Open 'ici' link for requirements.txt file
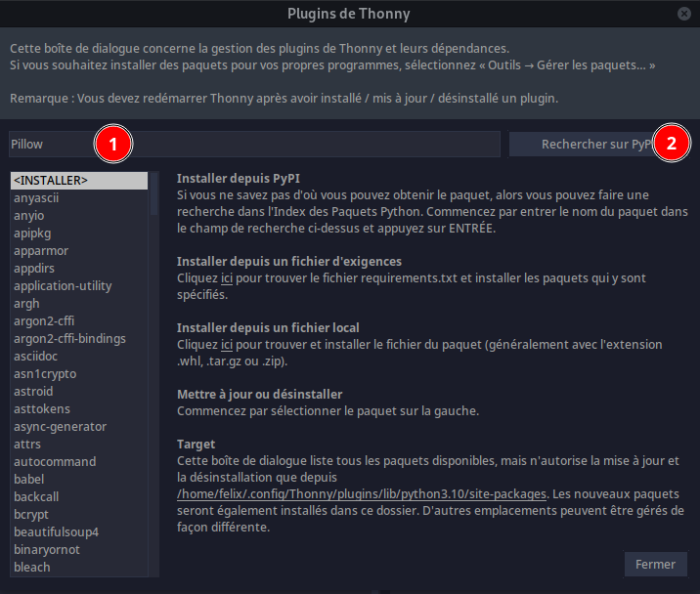The width and height of the screenshot is (700, 594). (227, 278)
